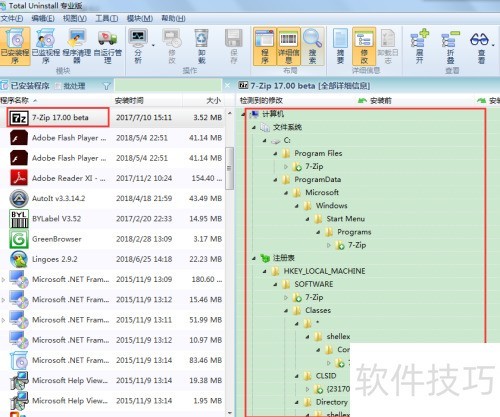The height and width of the screenshot is (417, 500).
Task: Open the 查看 glasses dropdown arrow
Action: [493, 44]
